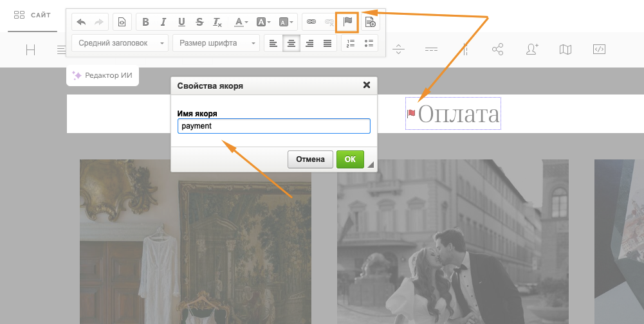Justify the text
The image size is (644, 324).
[x=327, y=43]
